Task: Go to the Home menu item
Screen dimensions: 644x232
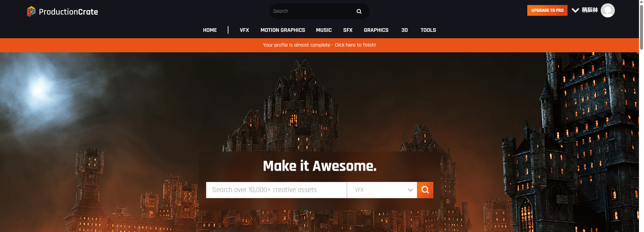Action: 210,30
